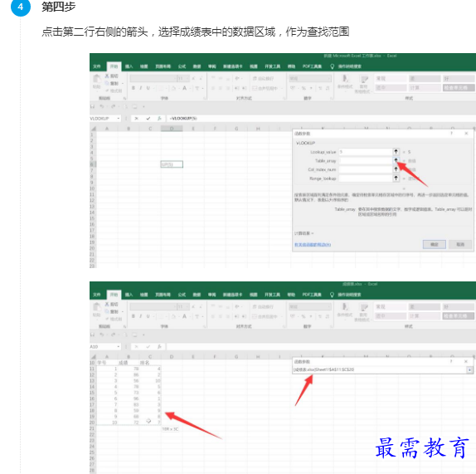Click the Formulas (公式) tab in the upper Excel
Viewport: 476px width, 474px height.
182,66
